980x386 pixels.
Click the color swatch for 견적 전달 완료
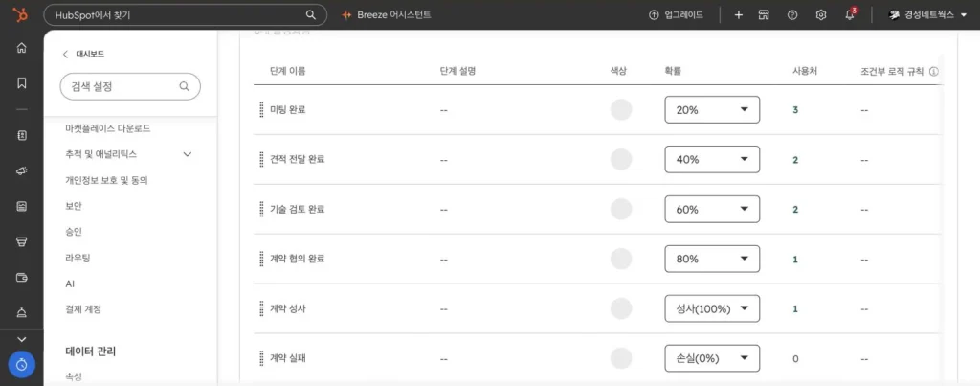tap(621, 159)
